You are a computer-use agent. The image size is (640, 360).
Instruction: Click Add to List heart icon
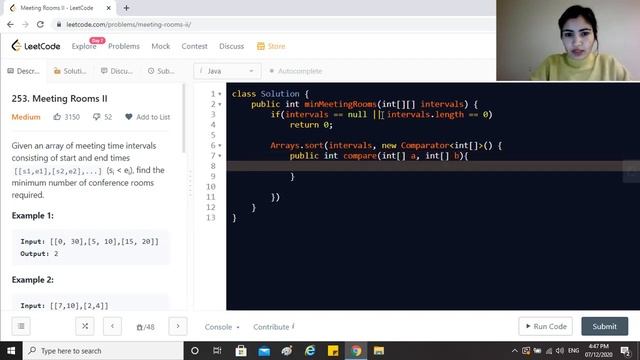[129, 117]
